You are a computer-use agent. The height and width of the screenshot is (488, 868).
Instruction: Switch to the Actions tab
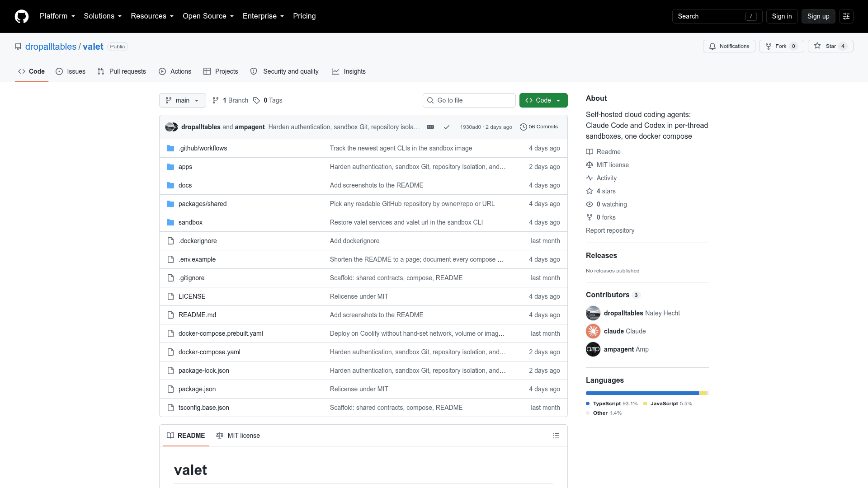coord(175,71)
